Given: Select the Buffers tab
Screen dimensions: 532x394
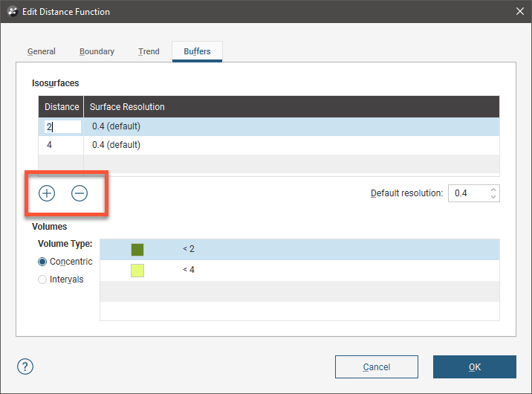Looking at the screenshot, I should [x=197, y=51].
